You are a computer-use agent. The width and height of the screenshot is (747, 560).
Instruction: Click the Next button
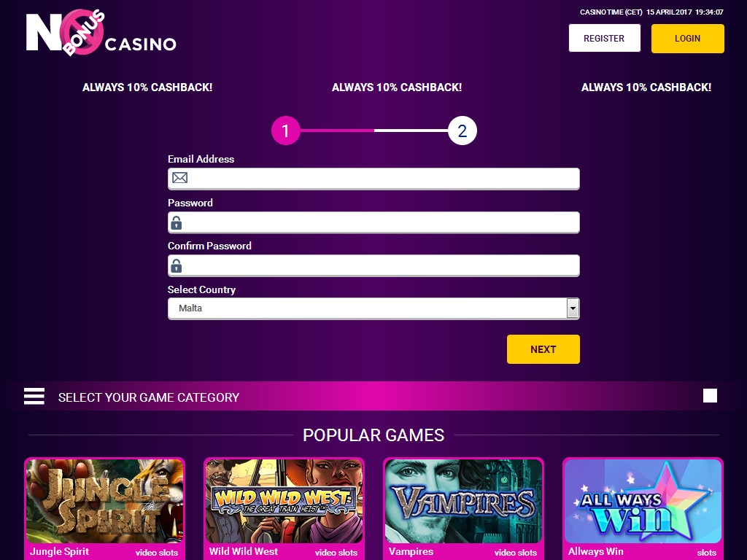tap(543, 349)
